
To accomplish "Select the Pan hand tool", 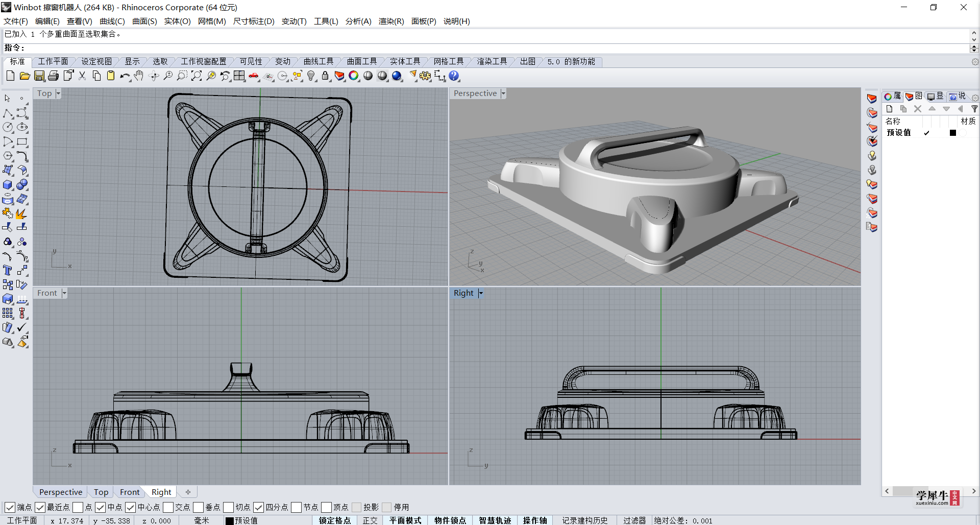I will (x=139, y=76).
